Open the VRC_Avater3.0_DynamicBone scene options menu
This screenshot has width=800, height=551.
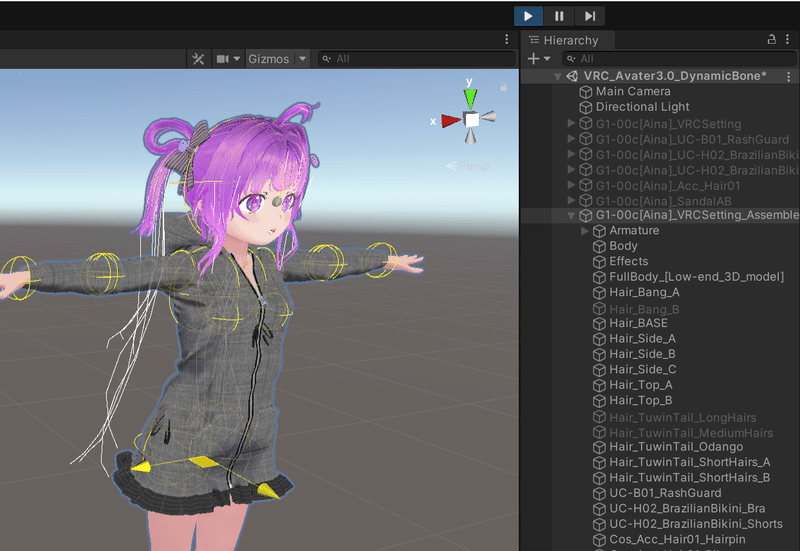788,77
